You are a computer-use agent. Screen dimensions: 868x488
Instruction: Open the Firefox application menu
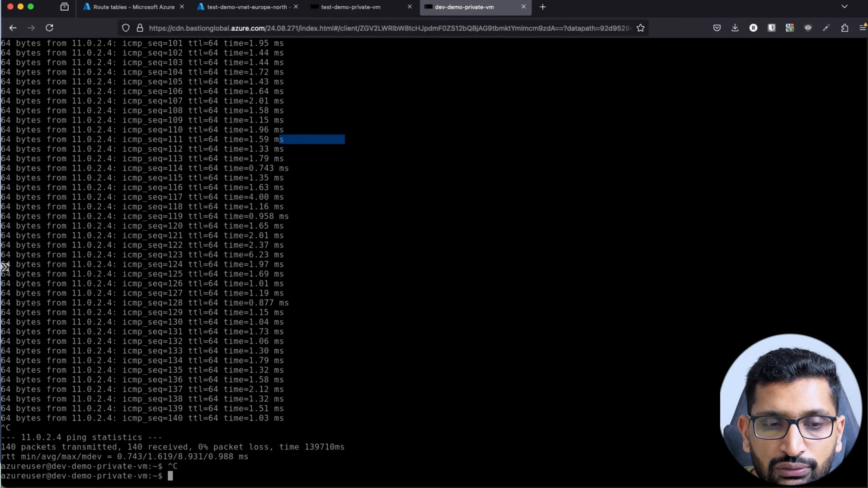pyautogui.click(x=862, y=28)
